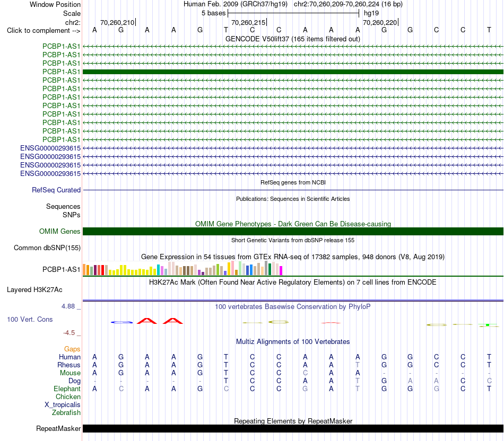The width and height of the screenshot is (504, 441).
Task: Open Repeating Elements by RepeatMasker title
Action: tap(293, 421)
